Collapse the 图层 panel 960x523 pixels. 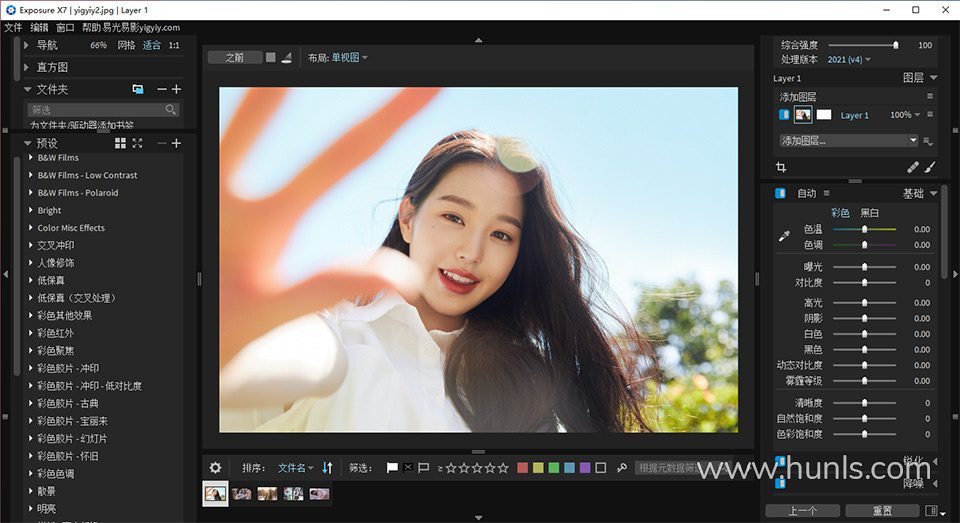tap(934, 78)
